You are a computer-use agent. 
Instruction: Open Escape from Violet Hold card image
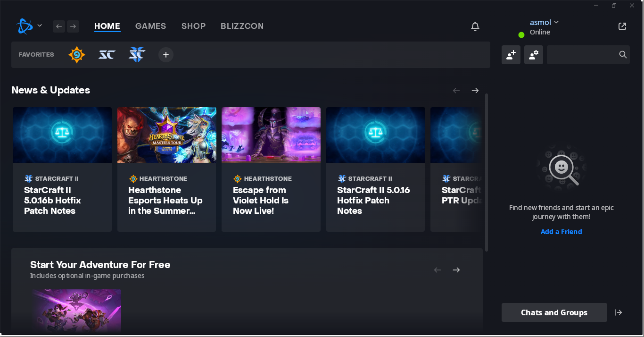[x=271, y=135]
